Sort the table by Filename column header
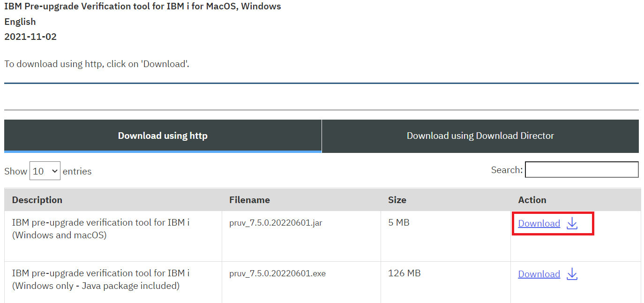644x303 pixels. click(x=249, y=200)
